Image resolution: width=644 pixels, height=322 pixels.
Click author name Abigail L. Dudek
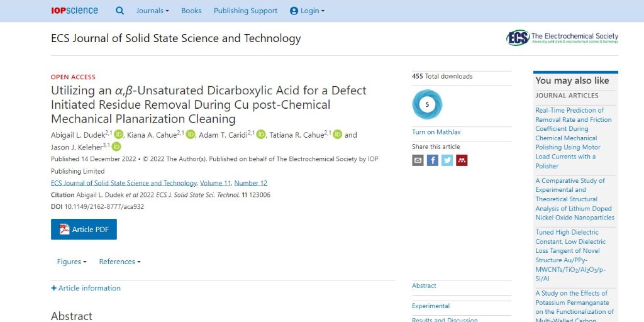(x=78, y=135)
